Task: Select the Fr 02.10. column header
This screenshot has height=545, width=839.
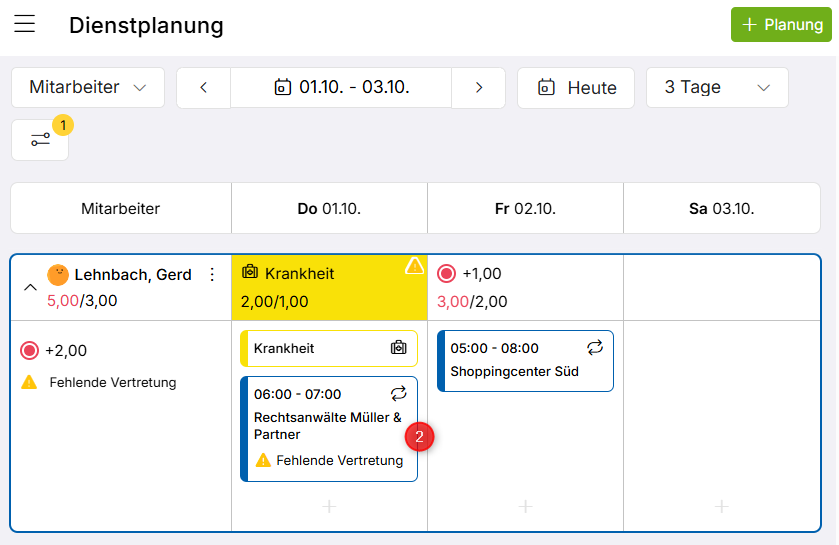Action: point(525,208)
